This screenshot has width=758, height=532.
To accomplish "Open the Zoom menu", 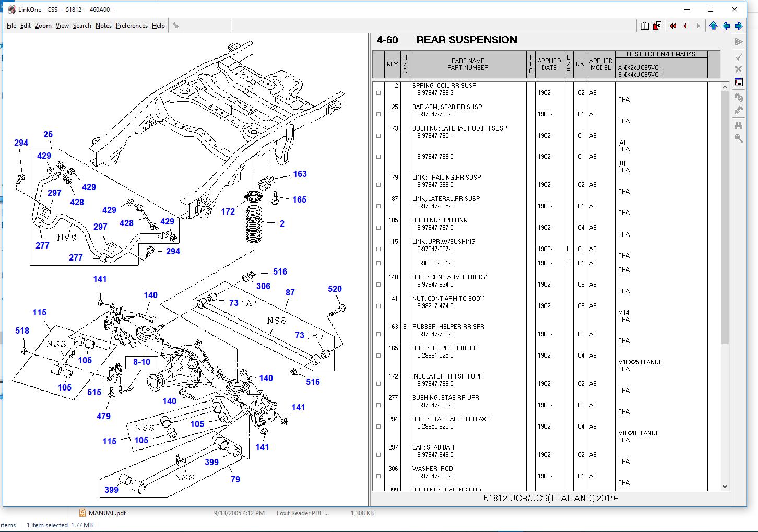I will (43, 25).
